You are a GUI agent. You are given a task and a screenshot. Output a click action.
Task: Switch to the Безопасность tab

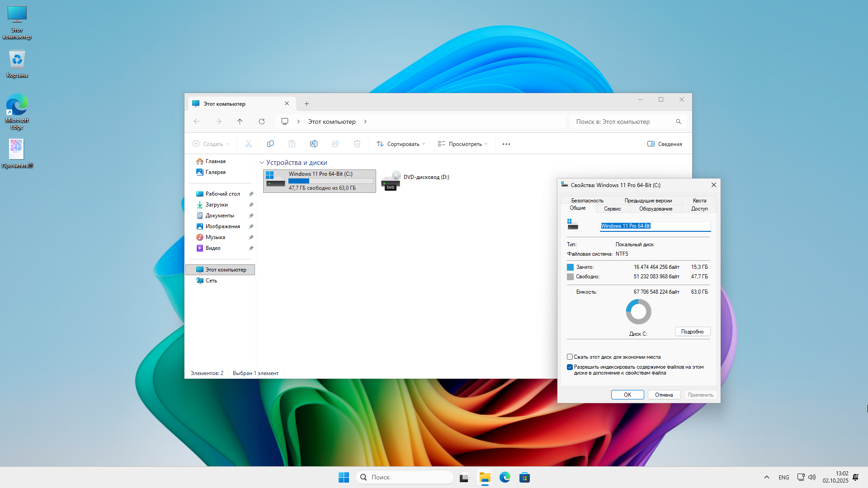pyautogui.click(x=587, y=201)
